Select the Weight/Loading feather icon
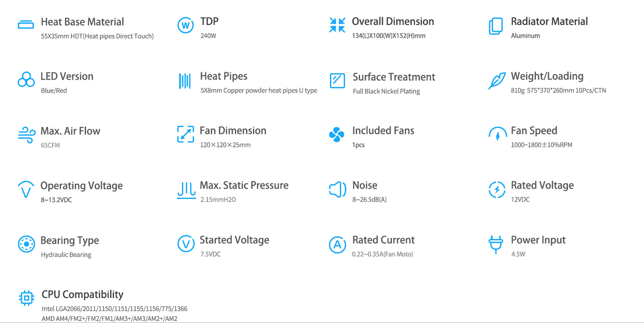This screenshot has height=323, width=644. pos(497,81)
